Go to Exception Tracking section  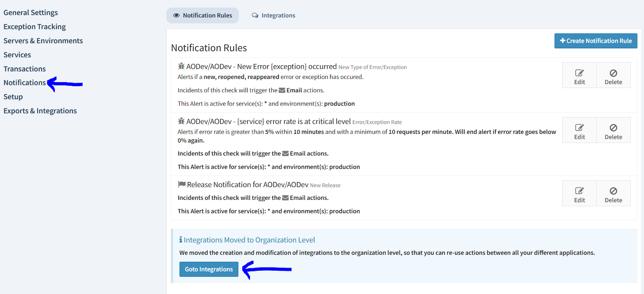coord(35,27)
